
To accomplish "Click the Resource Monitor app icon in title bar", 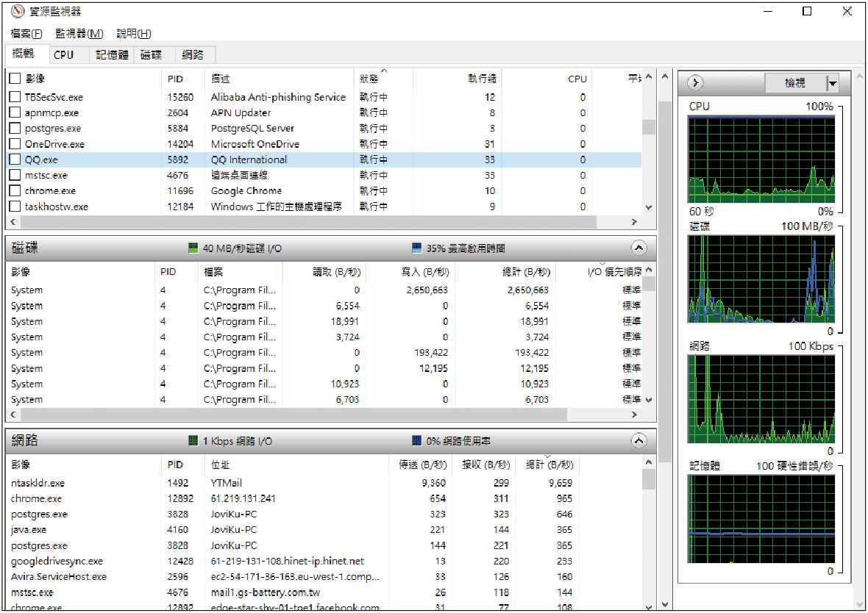I will point(18,10).
